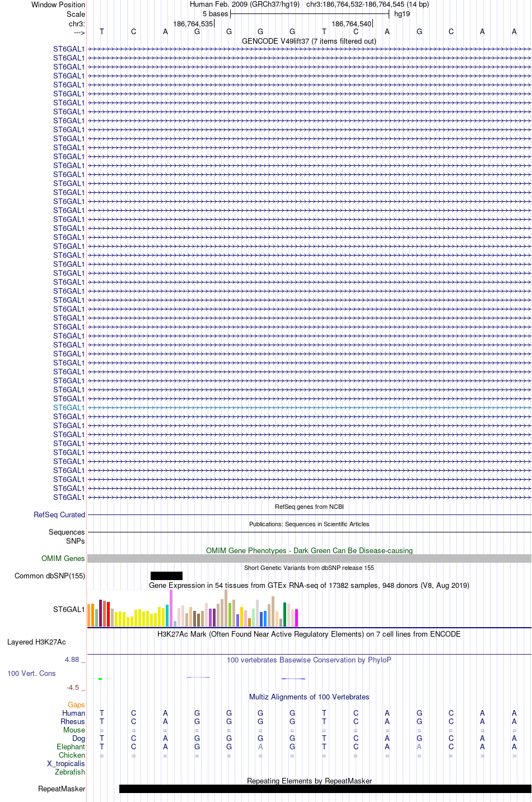
Task: Click the black RepeatMasker element bar
Action: click(325, 789)
